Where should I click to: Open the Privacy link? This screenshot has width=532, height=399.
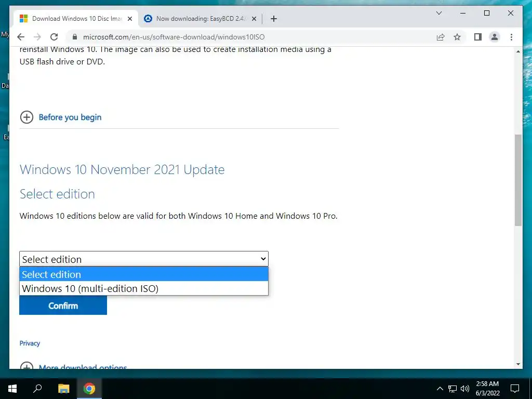coord(30,343)
